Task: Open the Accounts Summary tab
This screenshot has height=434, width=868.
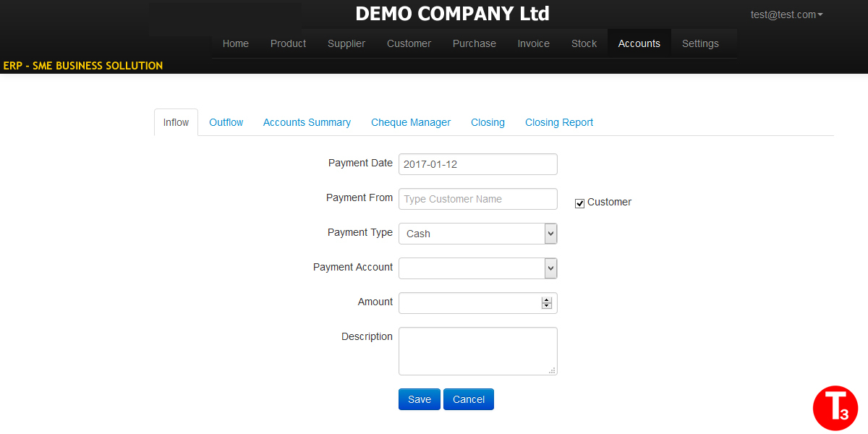Action: coord(307,122)
